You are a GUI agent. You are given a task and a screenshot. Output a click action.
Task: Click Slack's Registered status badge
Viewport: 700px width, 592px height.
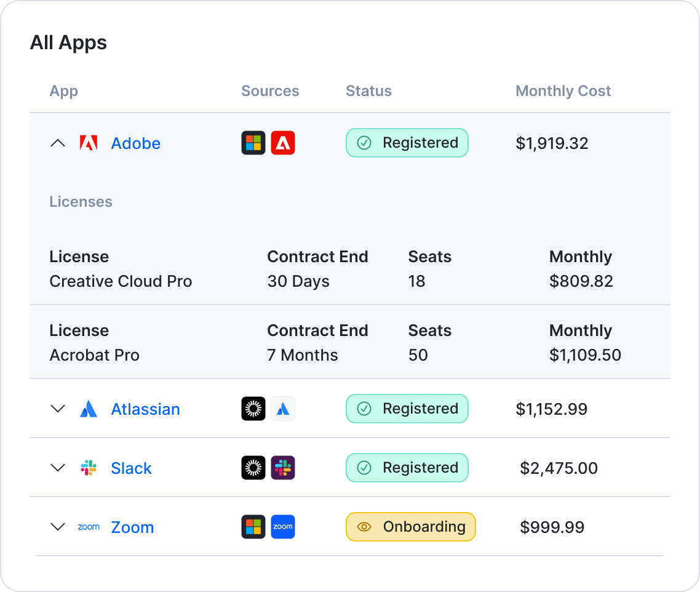pos(407,468)
